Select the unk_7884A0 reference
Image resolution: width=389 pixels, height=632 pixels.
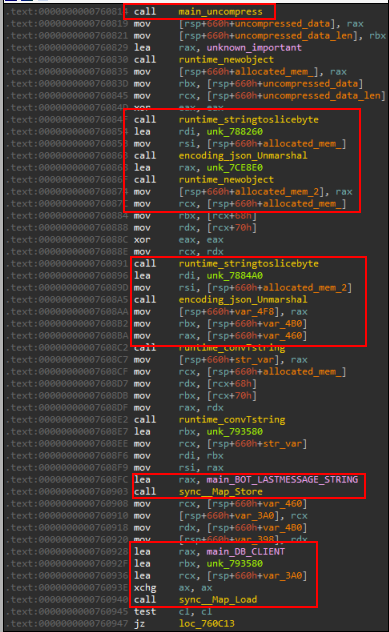pyautogui.click(x=235, y=276)
